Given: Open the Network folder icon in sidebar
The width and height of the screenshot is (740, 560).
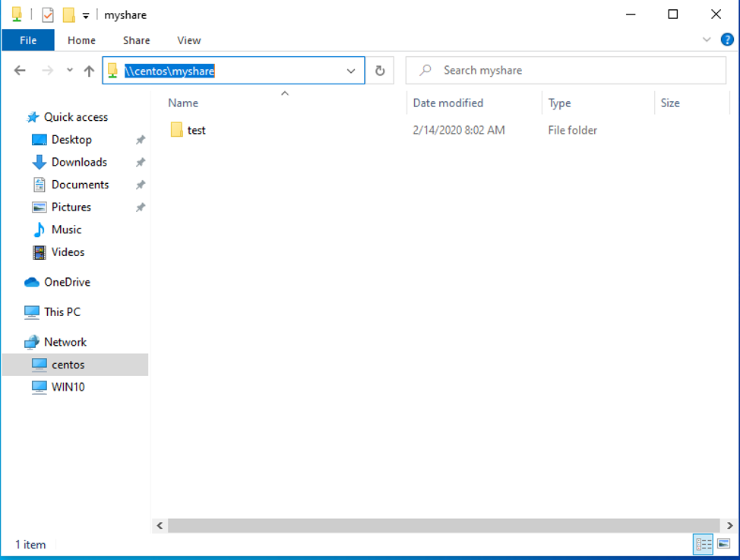Looking at the screenshot, I should pyautogui.click(x=33, y=342).
